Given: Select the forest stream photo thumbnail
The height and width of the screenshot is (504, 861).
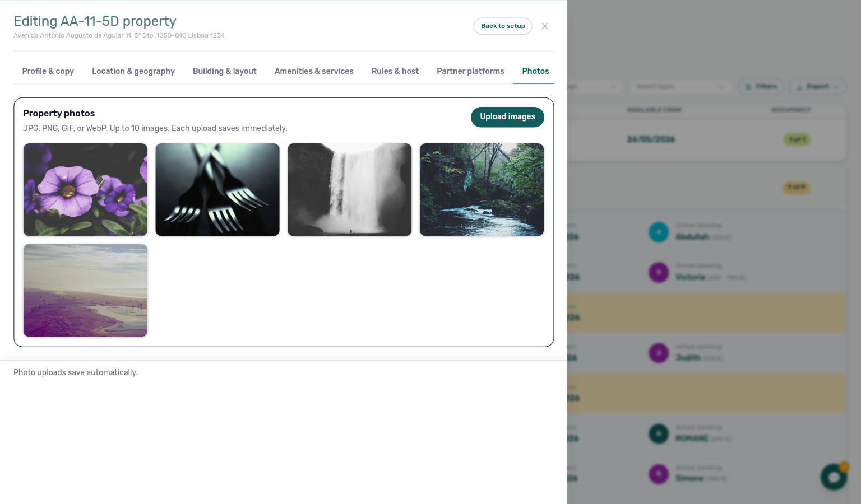Looking at the screenshot, I should 482,189.
